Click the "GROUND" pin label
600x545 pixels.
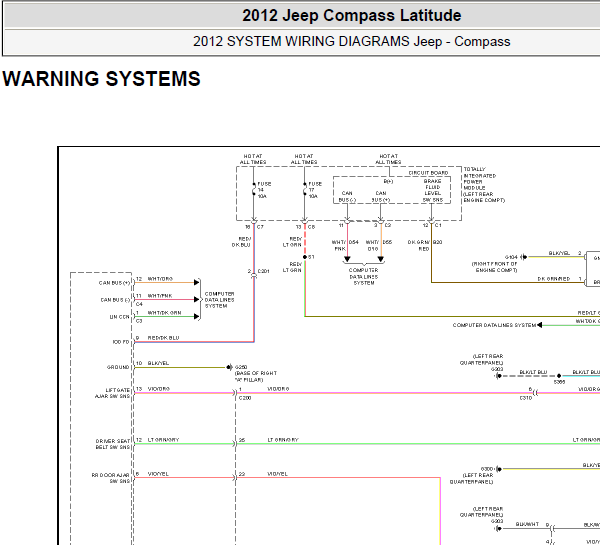click(118, 367)
